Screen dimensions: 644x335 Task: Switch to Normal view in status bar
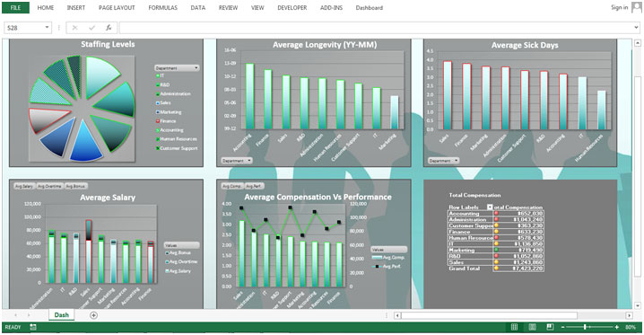tap(514, 327)
